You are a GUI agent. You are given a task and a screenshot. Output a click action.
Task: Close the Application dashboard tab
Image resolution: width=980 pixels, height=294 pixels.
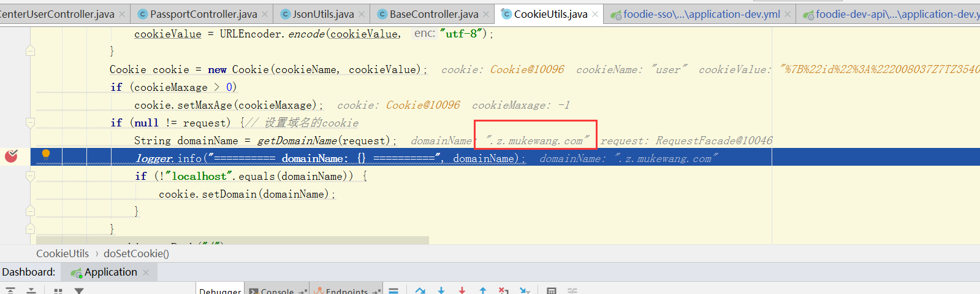tap(146, 273)
